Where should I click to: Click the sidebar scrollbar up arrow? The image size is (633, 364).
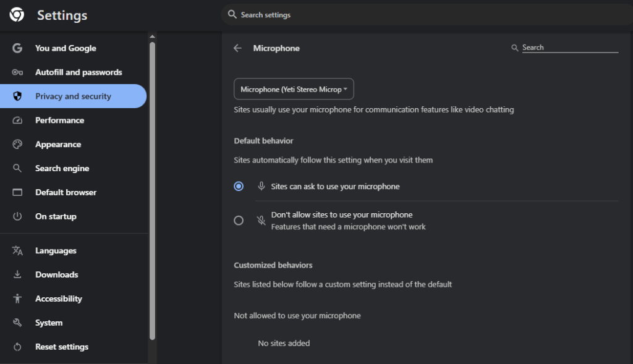point(152,36)
